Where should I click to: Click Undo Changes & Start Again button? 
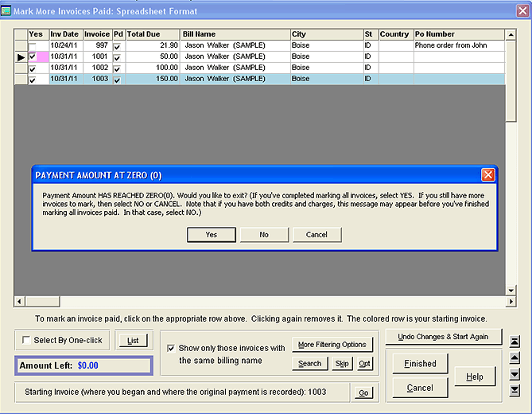click(443, 337)
